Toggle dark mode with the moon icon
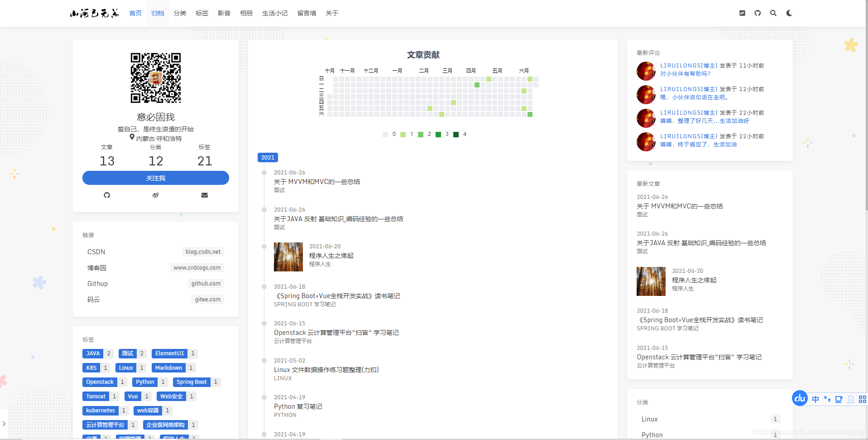This screenshot has height=440, width=868. point(789,13)
